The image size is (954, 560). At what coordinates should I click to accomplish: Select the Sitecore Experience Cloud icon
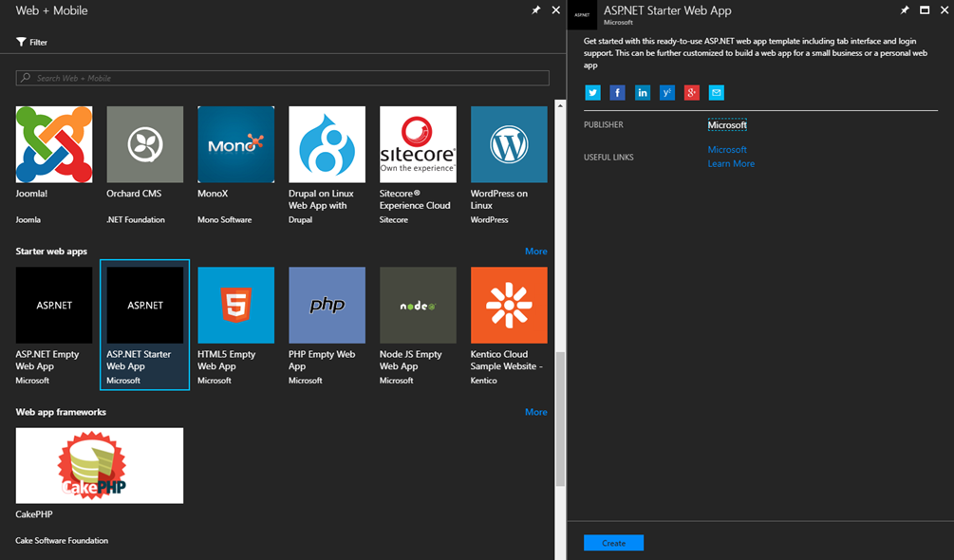coord(418,144)
